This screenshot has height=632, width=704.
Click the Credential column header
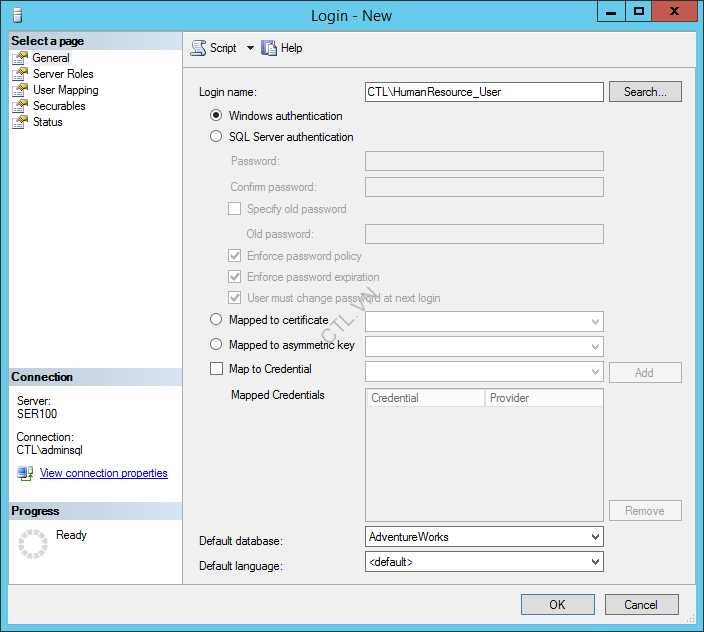pos(426,398)
